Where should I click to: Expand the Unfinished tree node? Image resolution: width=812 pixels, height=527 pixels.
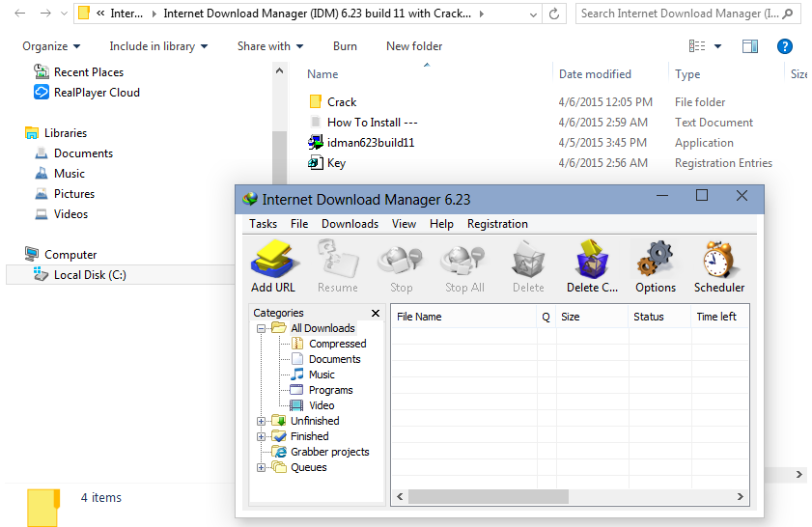[x=261, y=422]
